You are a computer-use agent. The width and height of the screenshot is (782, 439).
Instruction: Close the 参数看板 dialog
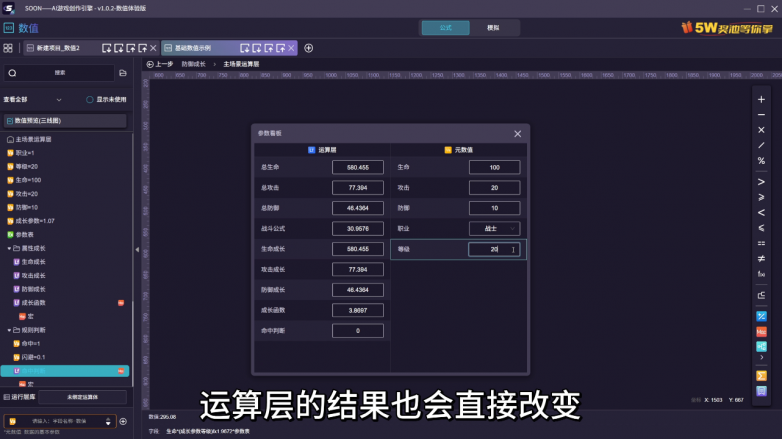coord(517,133)
